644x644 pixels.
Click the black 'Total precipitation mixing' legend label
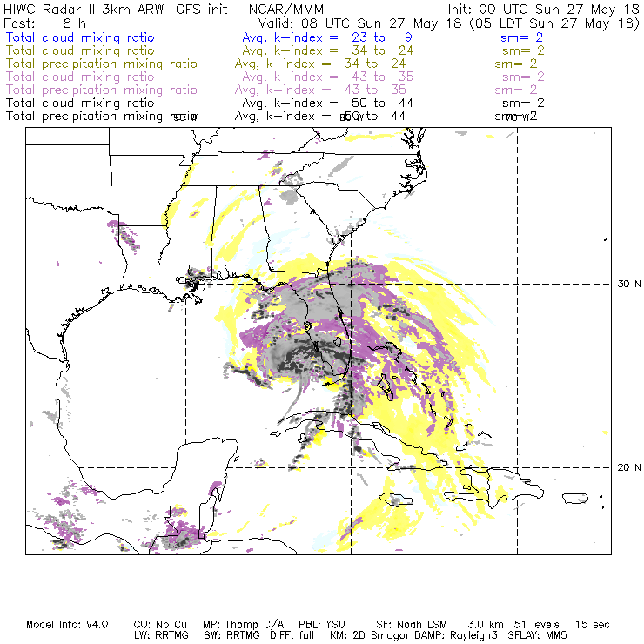(84, 117)
